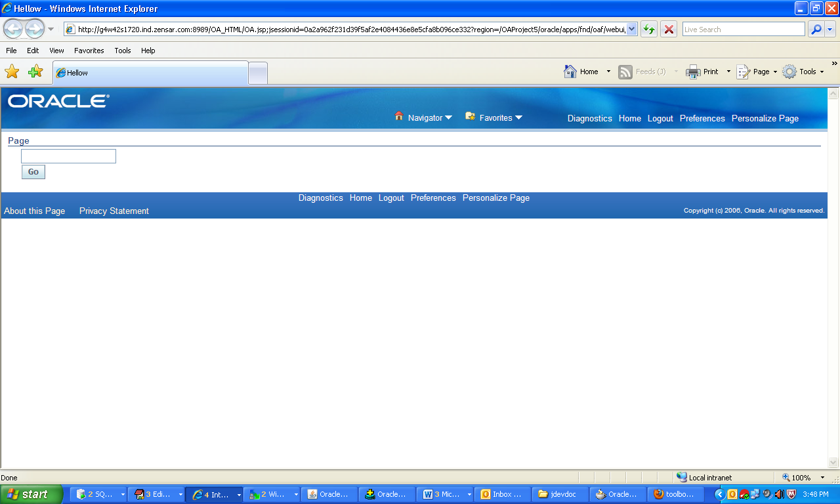This screenshot has width=840, height=504.
Task: Expand the Oracle Navigator dropdown arrow
Action: (x=449, y=118)
